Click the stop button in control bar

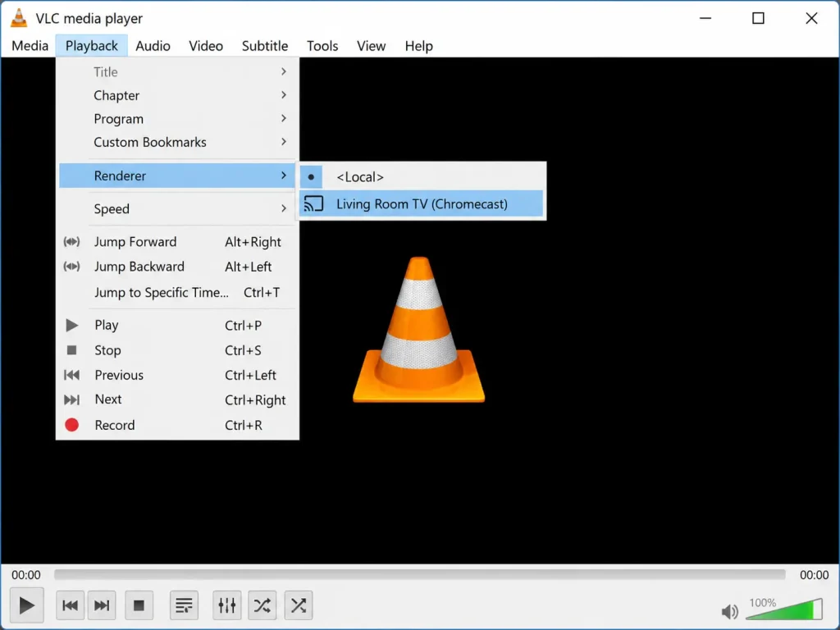[x=139, y=605]
